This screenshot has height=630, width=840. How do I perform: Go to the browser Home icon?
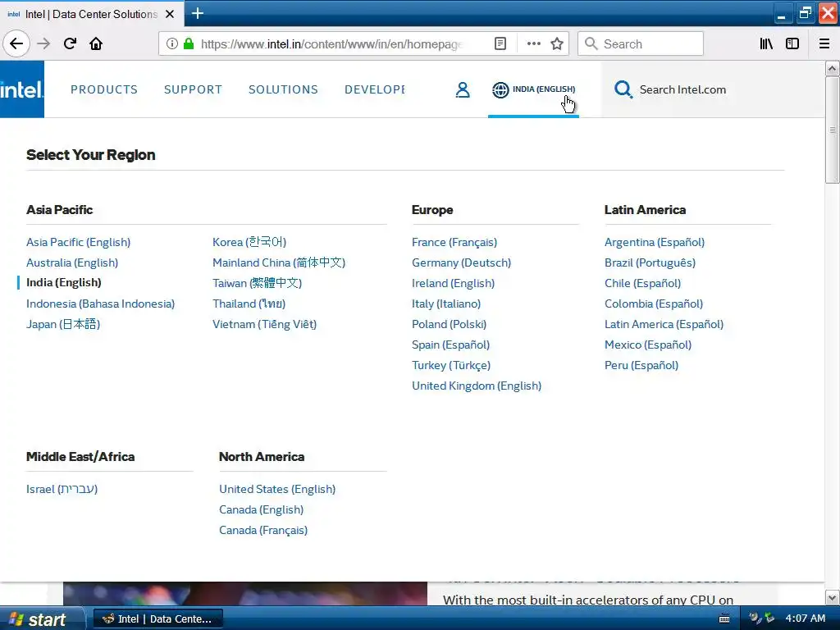(x=96, y=44)
